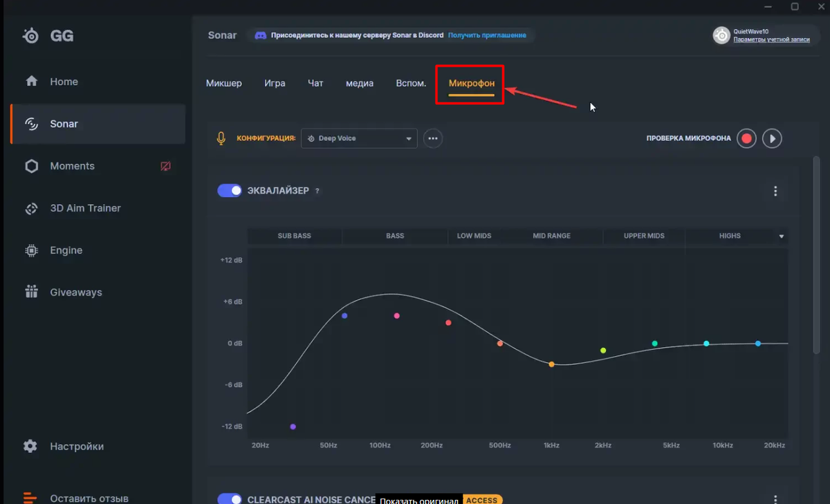Select the amber EQ point at 1kHz

coord(552,364)
